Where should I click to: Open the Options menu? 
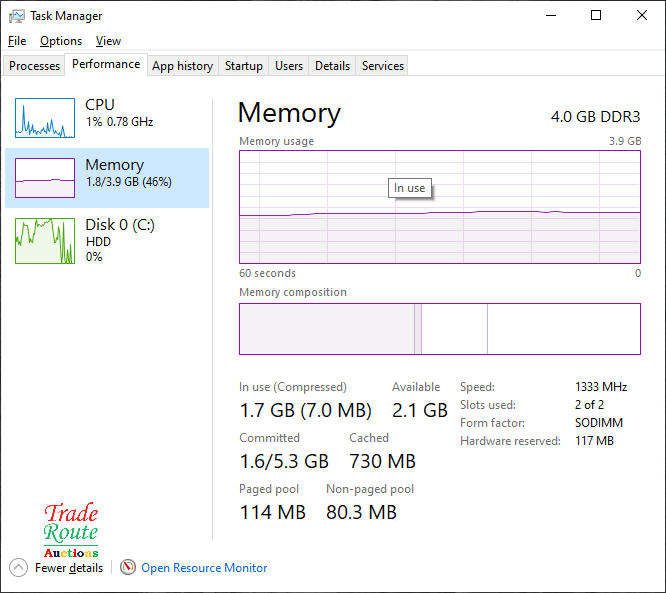click(x=61, y=41)
